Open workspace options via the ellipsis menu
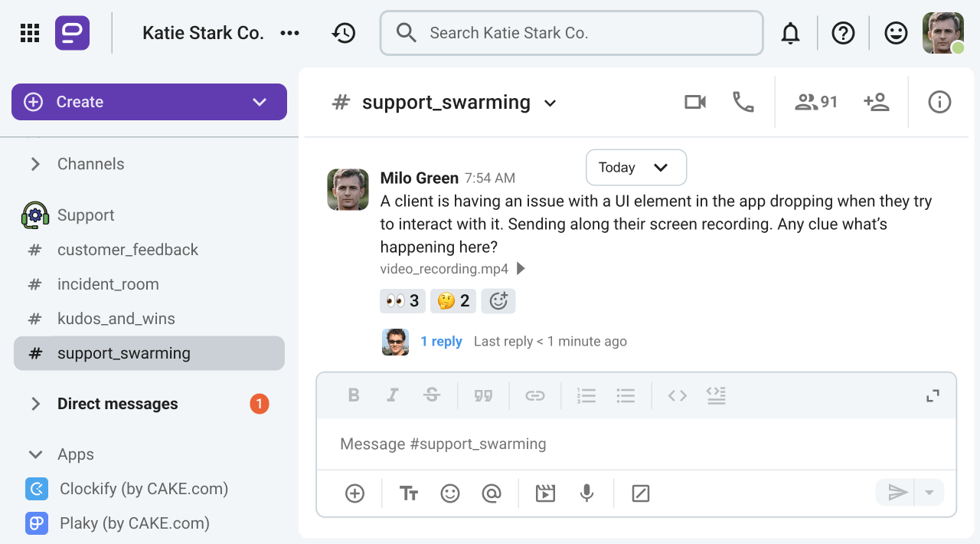This screenshot has width=980, height=544. [x=289, y=32]
